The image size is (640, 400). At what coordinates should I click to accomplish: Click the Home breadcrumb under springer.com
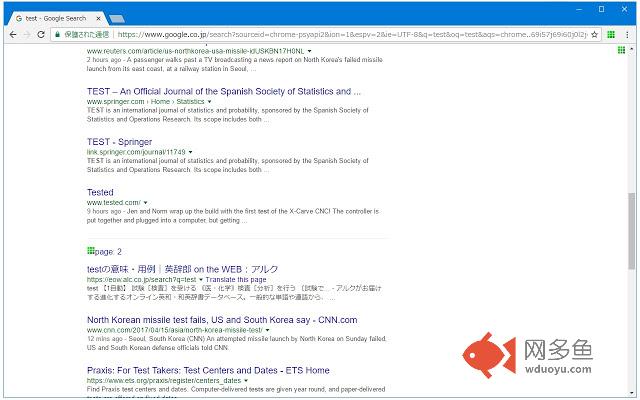click(x=160, y=102)
